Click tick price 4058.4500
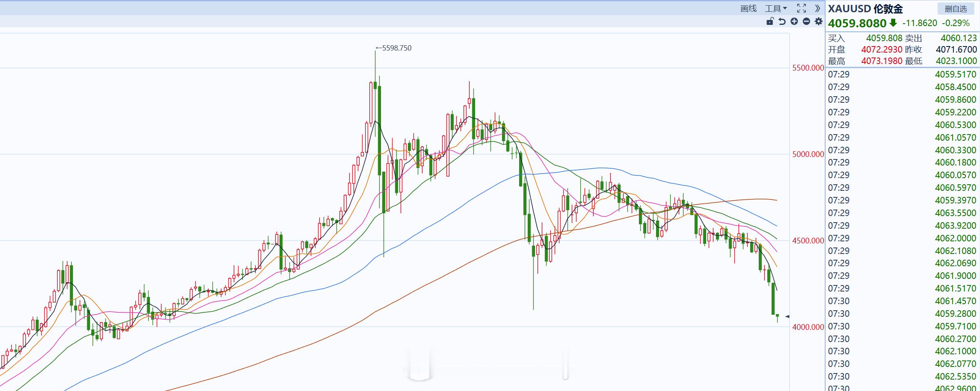 click(x=956, y=87)
